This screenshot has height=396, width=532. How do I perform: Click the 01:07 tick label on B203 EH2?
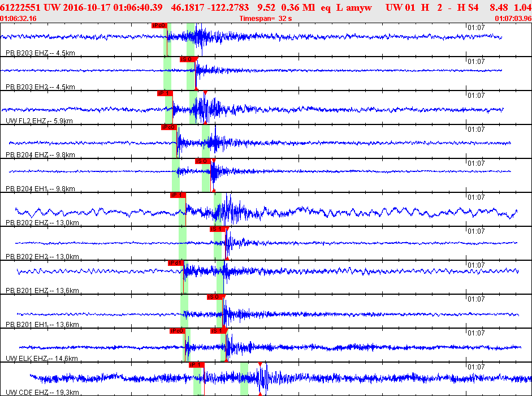click(x=477, y=62)
